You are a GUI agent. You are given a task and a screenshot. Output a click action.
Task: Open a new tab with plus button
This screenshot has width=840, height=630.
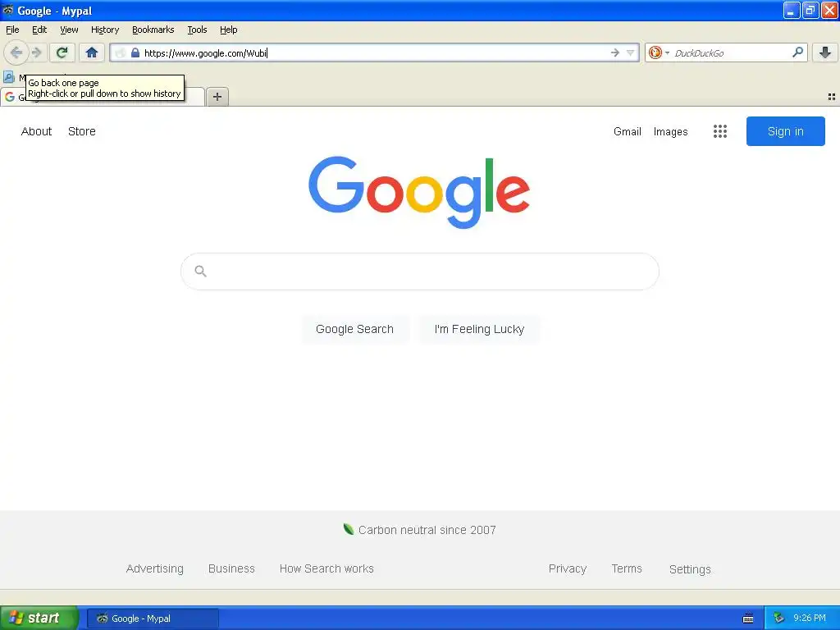click(x=217, y=97)
